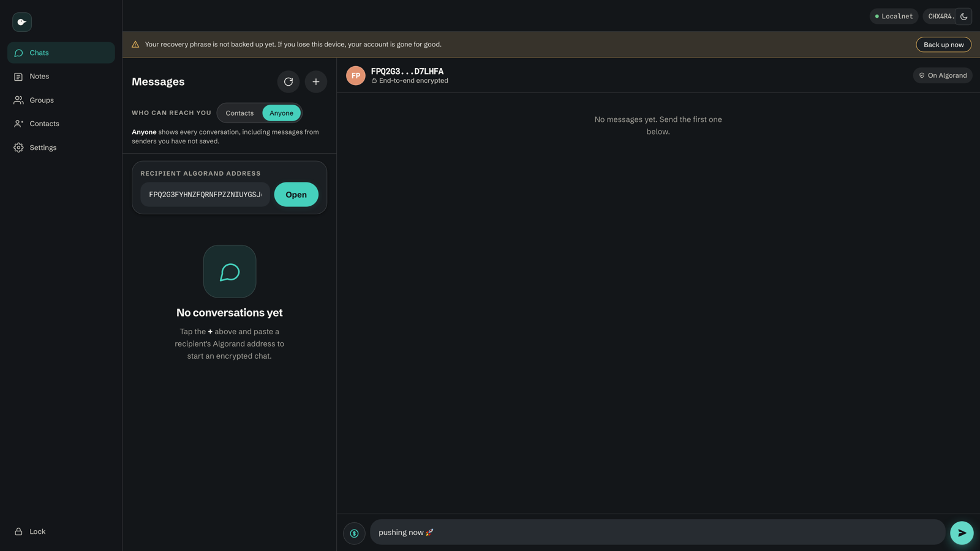Click the plus icon to start new chat
This screenshot has width=980, height=551.
point(316,81)
